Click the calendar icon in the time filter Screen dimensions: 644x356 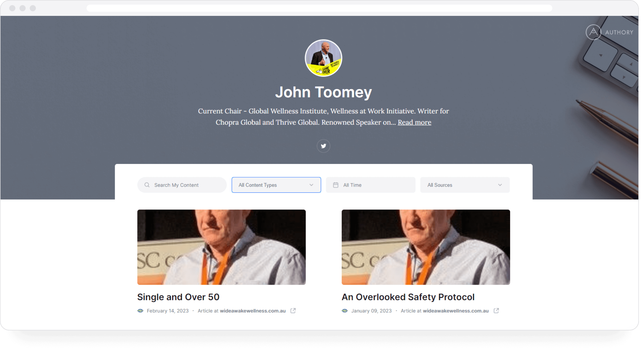[x=335, y=185]
